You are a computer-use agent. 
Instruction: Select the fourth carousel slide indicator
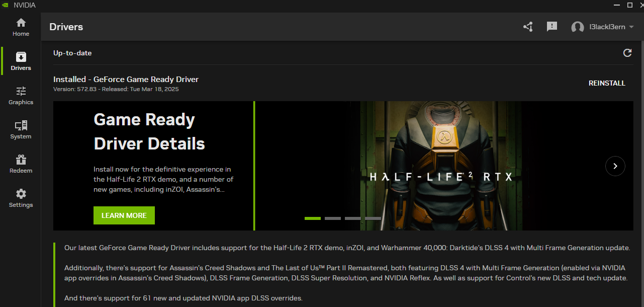(x=373, y=218)
